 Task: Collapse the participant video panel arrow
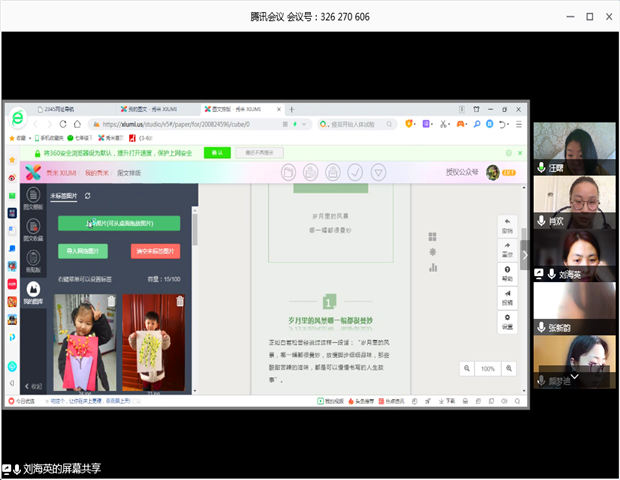point(525,255)
